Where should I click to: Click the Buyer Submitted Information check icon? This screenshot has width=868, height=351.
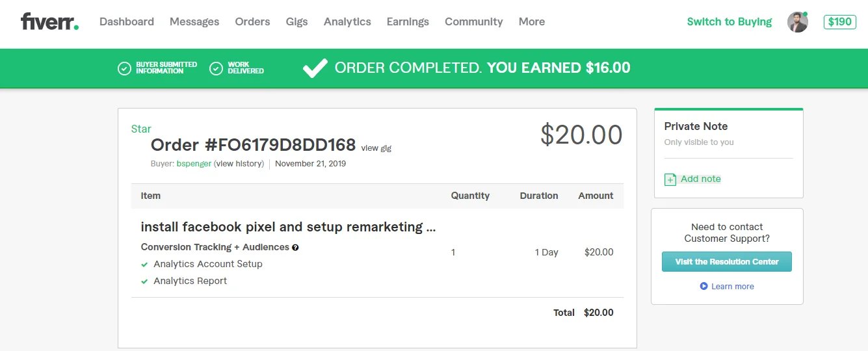pos(124,68)
